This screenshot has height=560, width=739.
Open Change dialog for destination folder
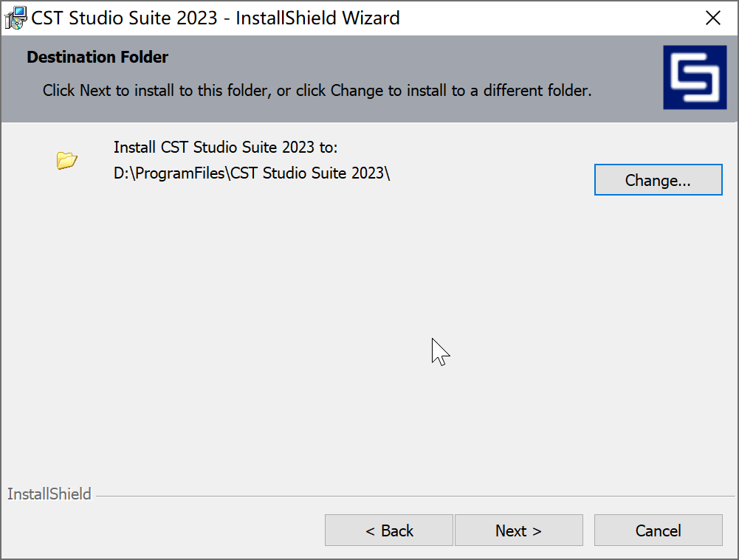tap(658, 179)
